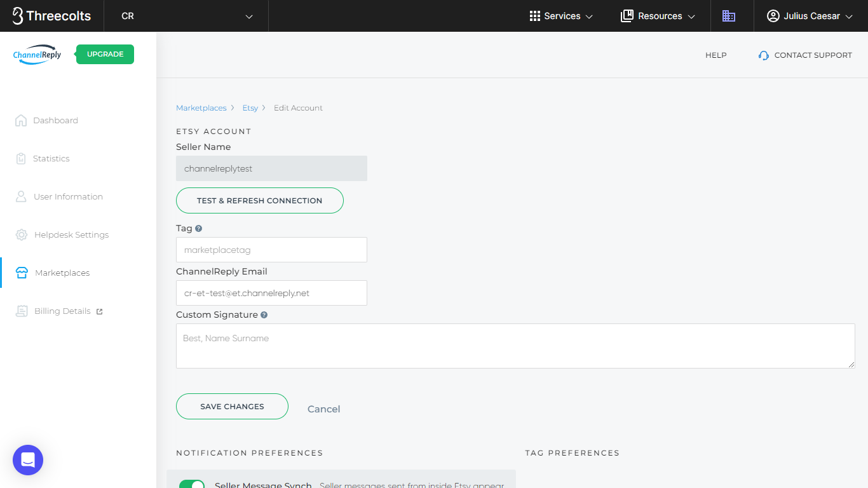This screenshot has width=868, height=488.
Task: Click the User Information person icon
Action: [21, 196]
